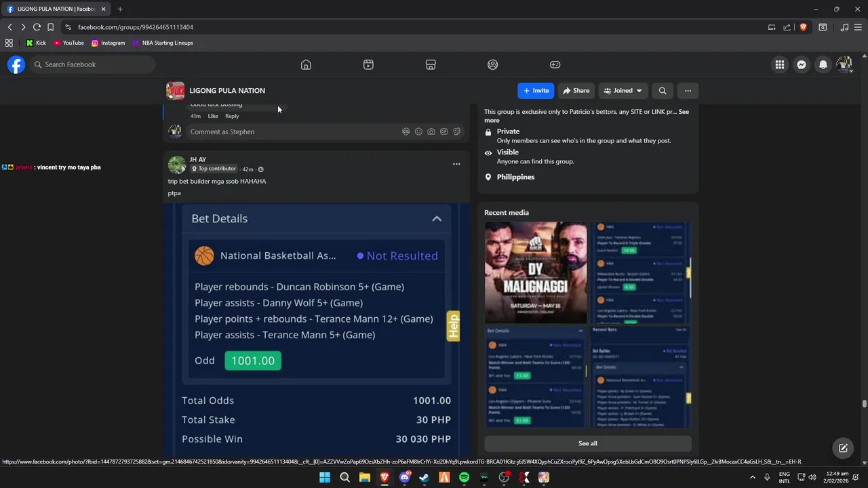868x488 pixels.
Task: Open Brave playlist music note icon
Action: (x=844, y=27)
